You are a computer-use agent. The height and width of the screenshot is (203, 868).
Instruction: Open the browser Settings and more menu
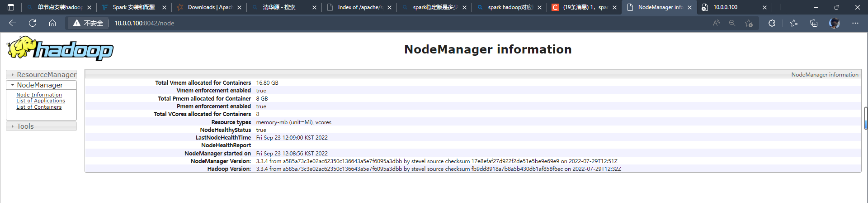point(855,23)
